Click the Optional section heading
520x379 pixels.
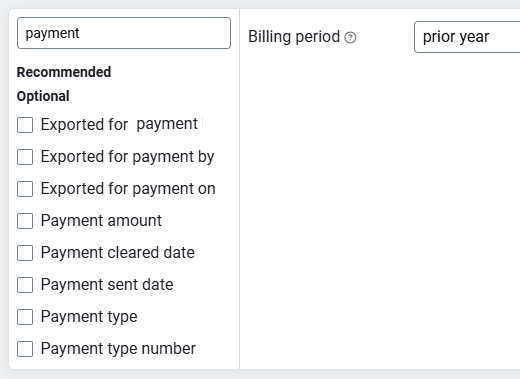(x=43, y=96)
